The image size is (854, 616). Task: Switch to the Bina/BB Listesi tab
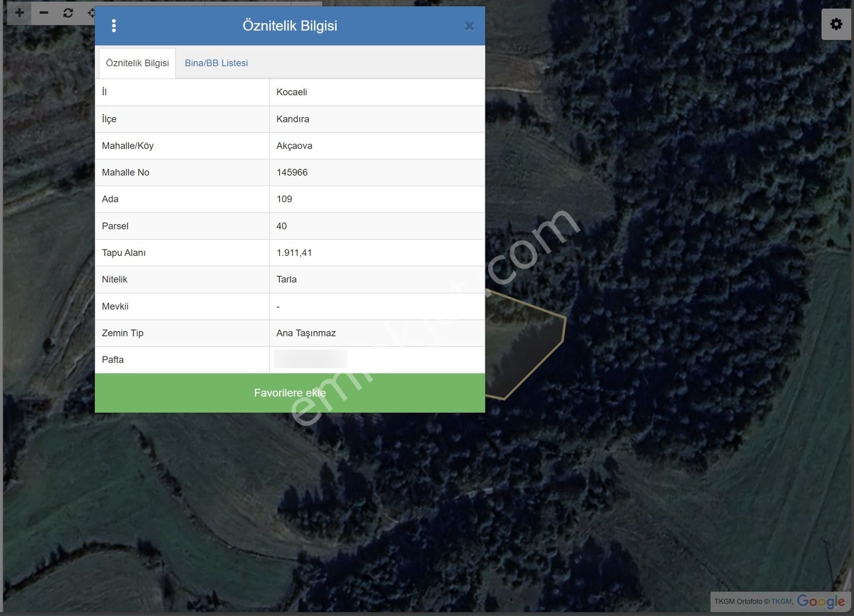point(216,63)
